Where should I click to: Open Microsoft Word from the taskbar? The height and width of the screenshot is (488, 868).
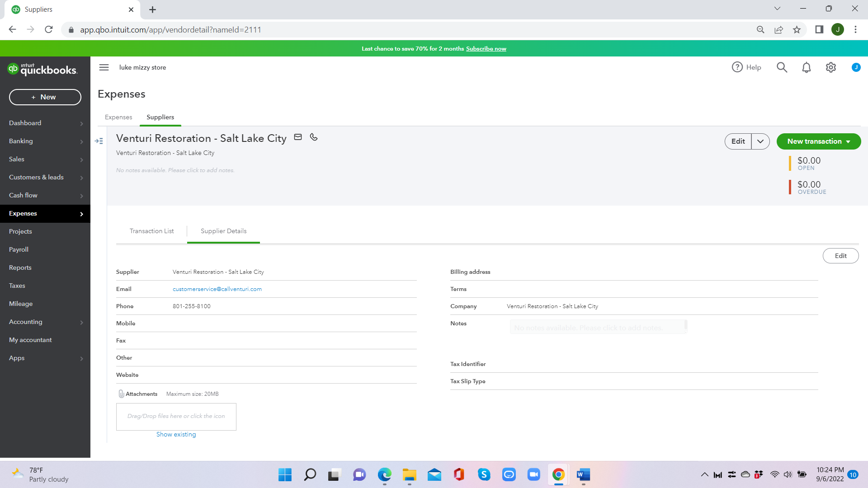(x=583, y=474)
